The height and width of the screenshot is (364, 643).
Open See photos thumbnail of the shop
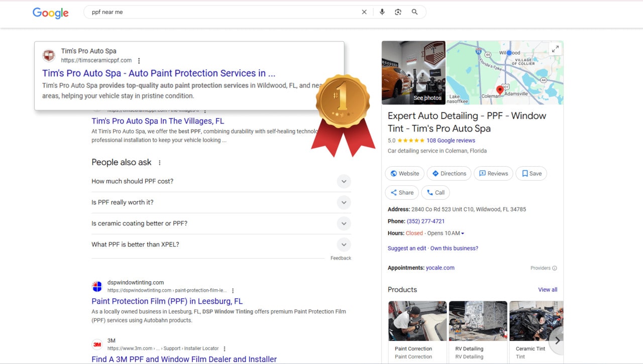click(413, 72)
